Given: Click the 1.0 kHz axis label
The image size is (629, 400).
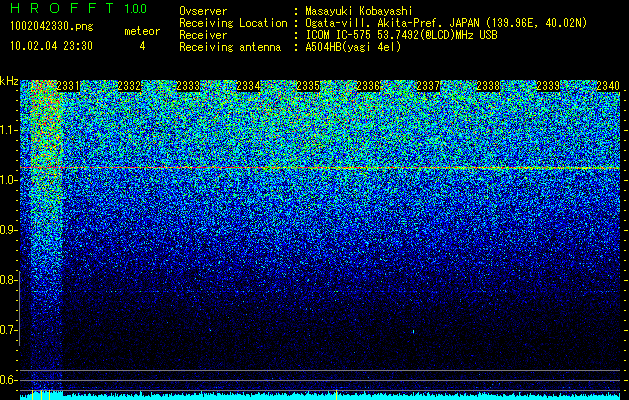Looking at the screenshot, I should (8, 180).
